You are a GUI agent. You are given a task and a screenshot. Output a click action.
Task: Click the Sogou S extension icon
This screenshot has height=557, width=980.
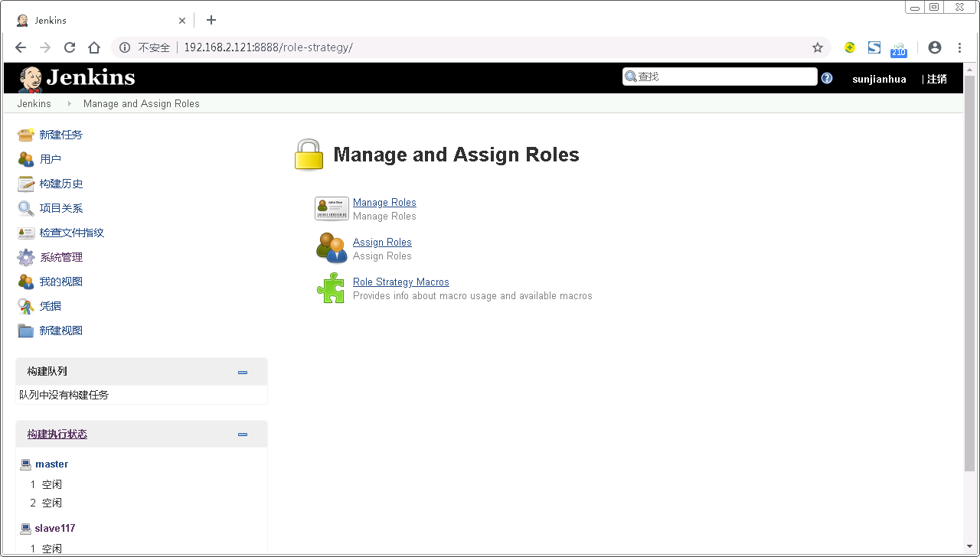pyautogui.click(x=874, y=47)
